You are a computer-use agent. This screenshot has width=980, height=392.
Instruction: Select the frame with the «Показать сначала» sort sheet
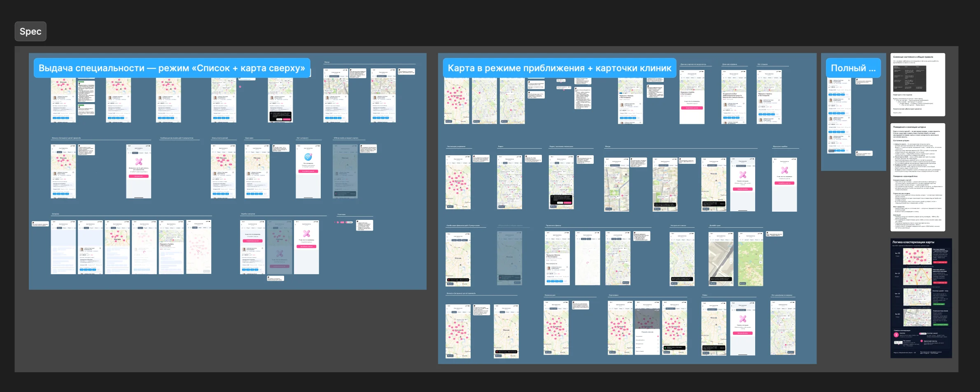(x=647, y=328)
